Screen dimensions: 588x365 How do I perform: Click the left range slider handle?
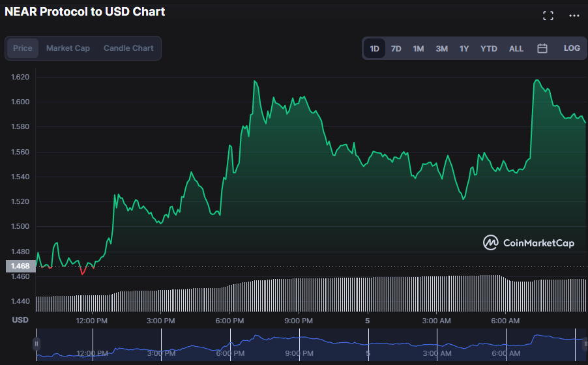click(x=37, y=343)
